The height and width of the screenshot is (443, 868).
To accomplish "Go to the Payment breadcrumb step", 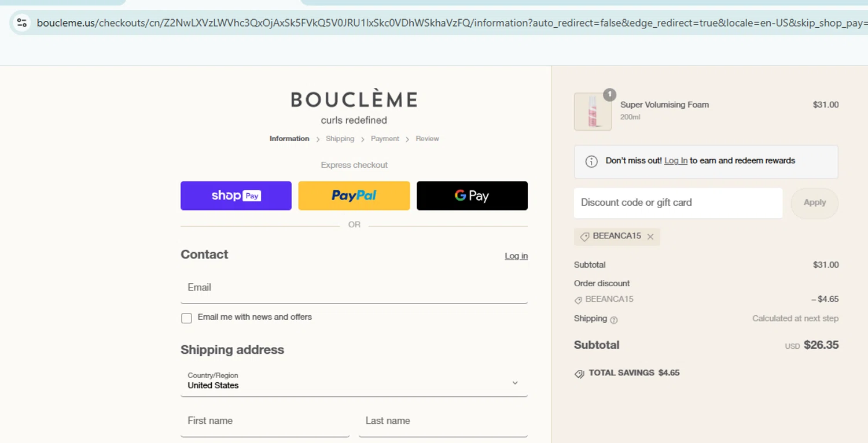I will [x=385, y=139].
